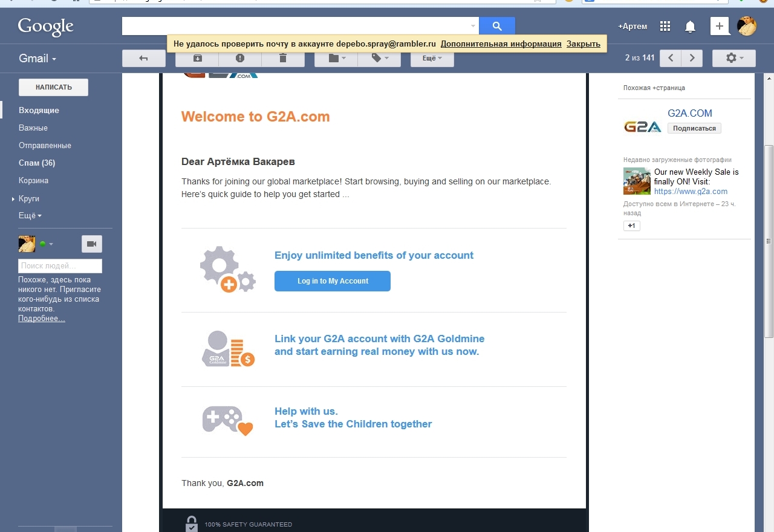This screenshot has width=774, height=532.
Task: Click inside the Поиск людей search field
Action: coord(60,266)
